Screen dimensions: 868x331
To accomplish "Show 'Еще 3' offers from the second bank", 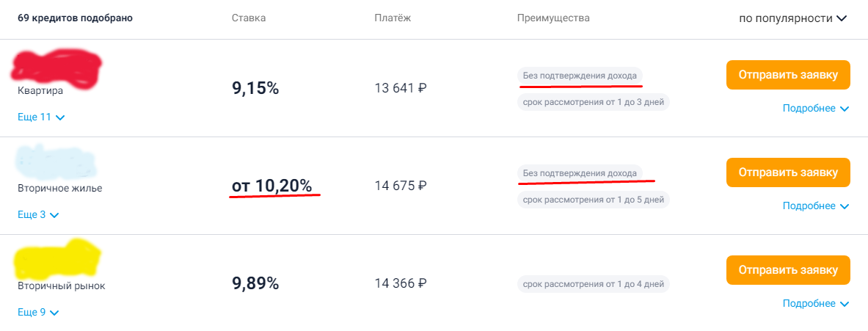I will [x=38, y=215].
